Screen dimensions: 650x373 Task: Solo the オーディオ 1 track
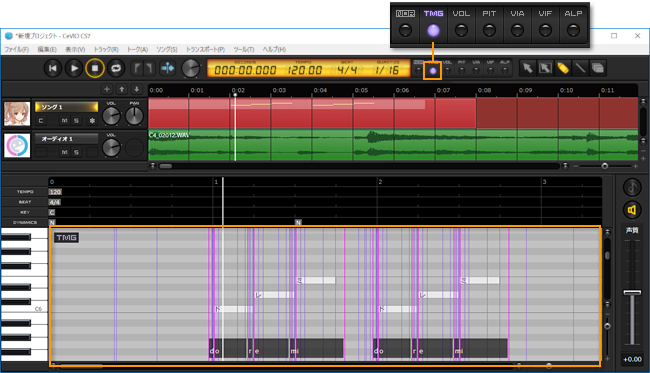click(x=76, y=152)
